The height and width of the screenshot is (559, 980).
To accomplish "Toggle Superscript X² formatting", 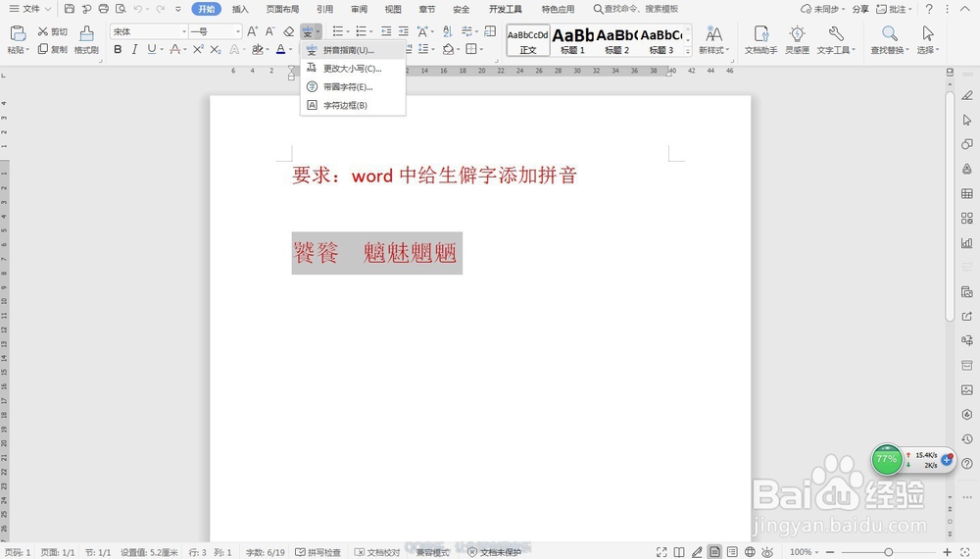I will 198,49.
